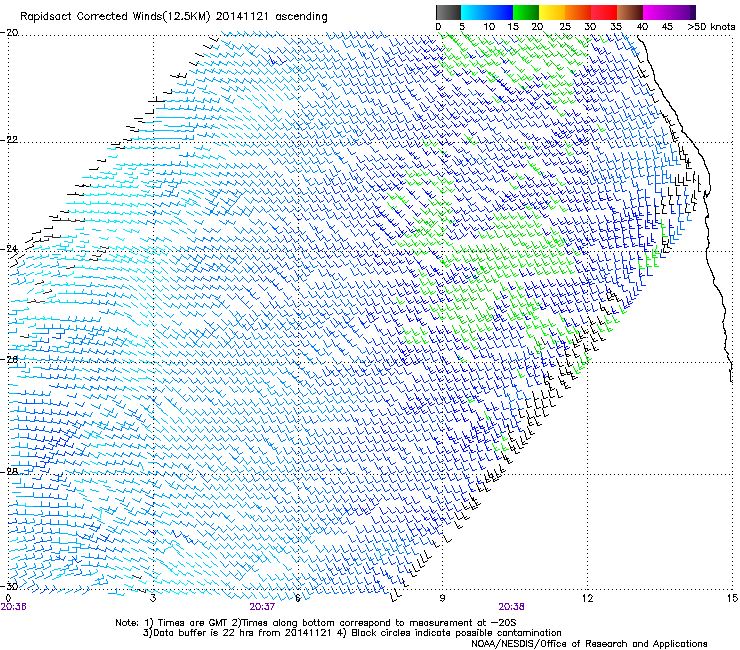Click the longitude label '6'
This screenshot has width=740, height=650.
click(298, 598)
